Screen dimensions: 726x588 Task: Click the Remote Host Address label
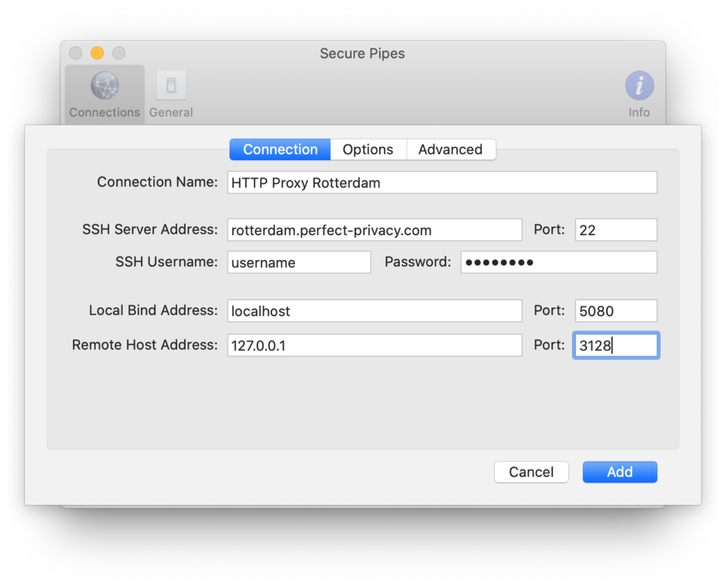(145, 345)
